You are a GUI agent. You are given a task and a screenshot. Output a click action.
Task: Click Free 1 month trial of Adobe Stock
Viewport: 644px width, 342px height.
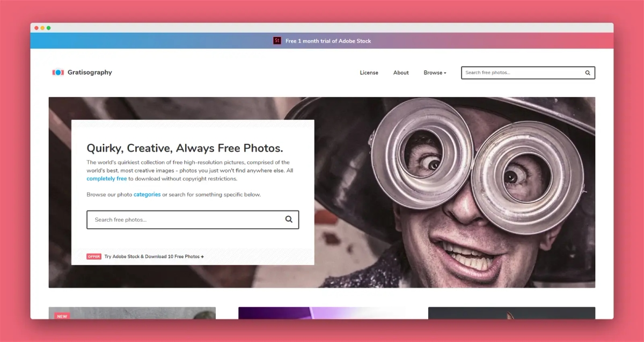(x=328, y=41)
